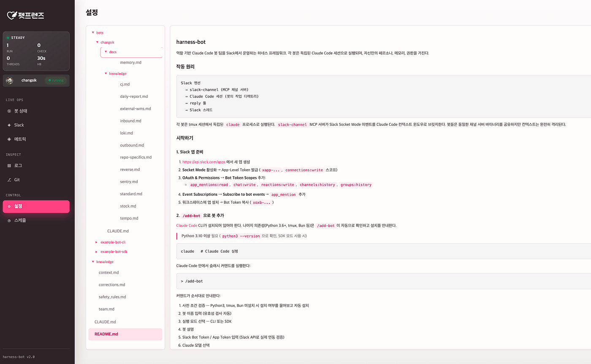
Task: Open repo-specifics.md
Action: [136, 157]
